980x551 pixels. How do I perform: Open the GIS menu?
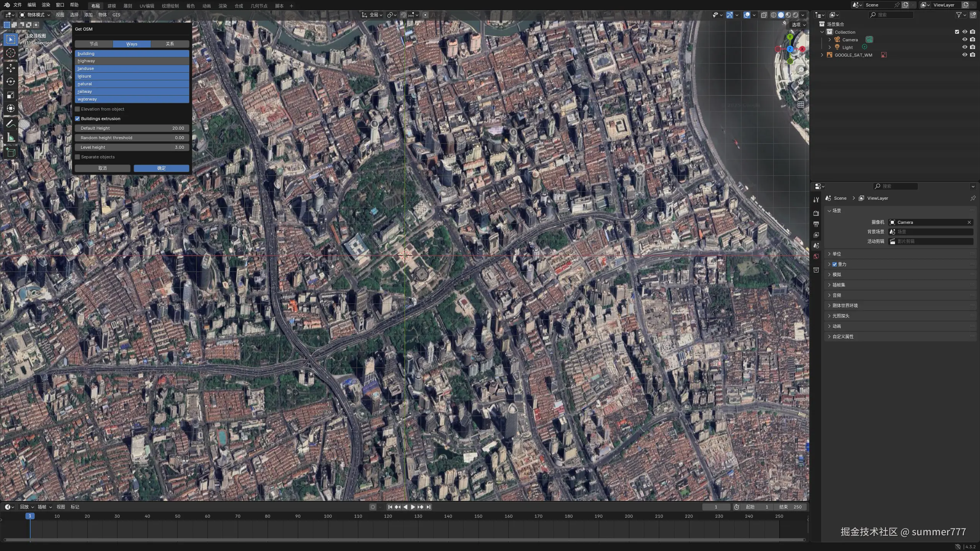[116, 15]
